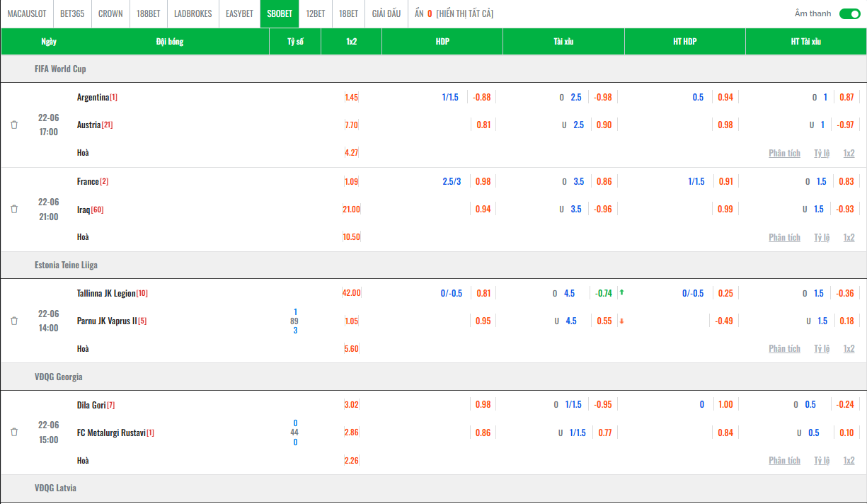
Task: Click under odds 0.55 with red arrow
Action: (604, 321)
